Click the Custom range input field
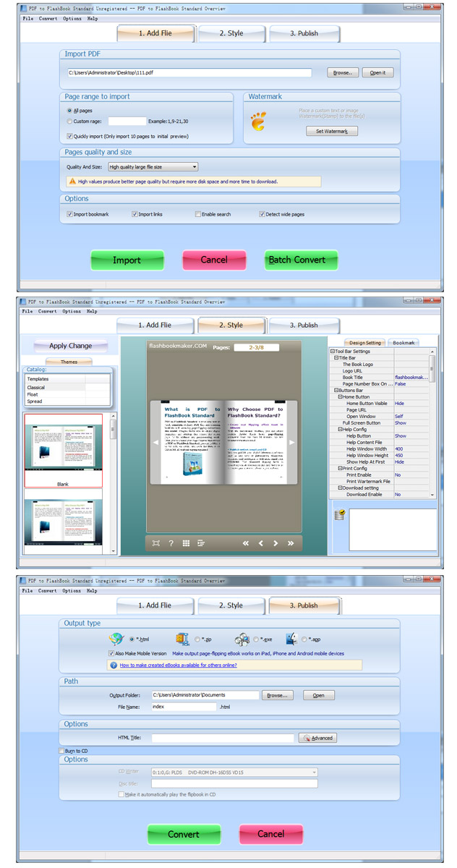This screenshot has height=868, width=457. pos(127,122)
